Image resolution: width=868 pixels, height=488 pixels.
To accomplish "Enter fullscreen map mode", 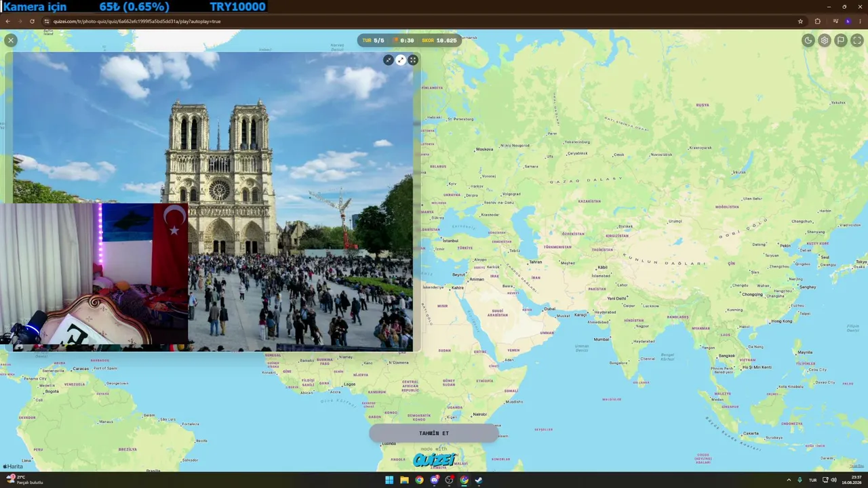I will [x=857, y=40].
